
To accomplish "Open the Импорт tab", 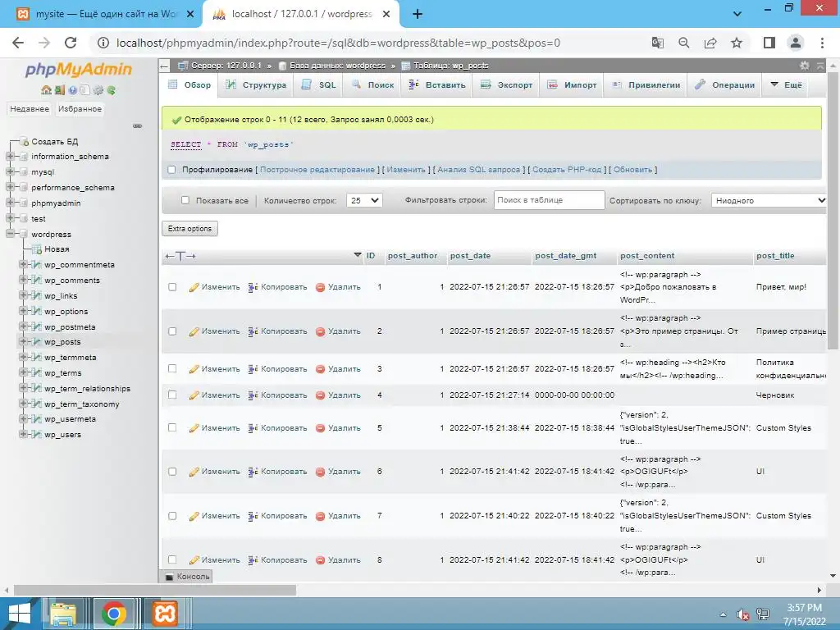I will coord(572,84).
